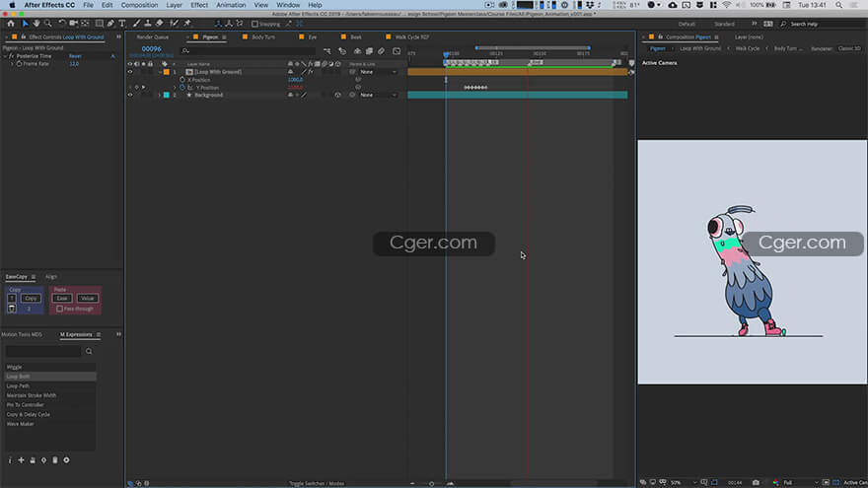Select the Puppet Pin tool
Image resolution: width=868 pixels, height=488 pixels.
pos(187,24)
